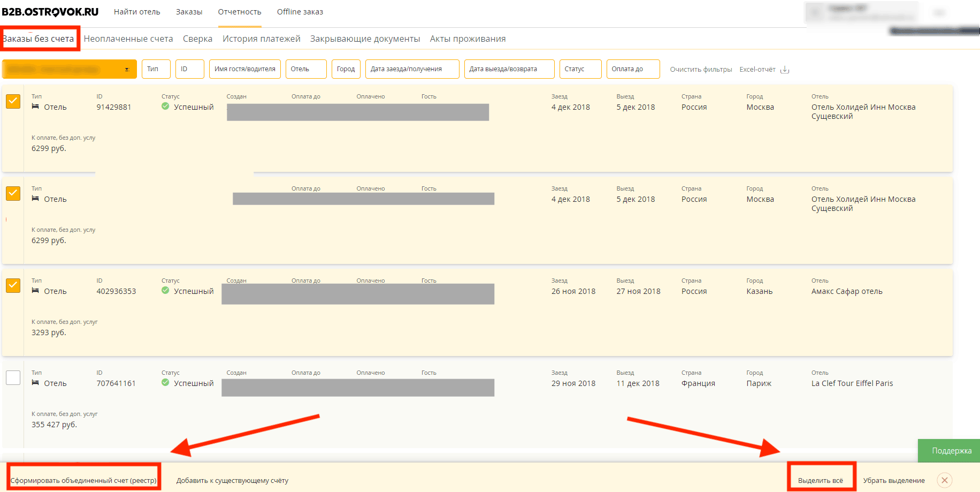Click check-in date 29 ноя 2018
This screenshot has width=980, height=492.
[573, 383]
